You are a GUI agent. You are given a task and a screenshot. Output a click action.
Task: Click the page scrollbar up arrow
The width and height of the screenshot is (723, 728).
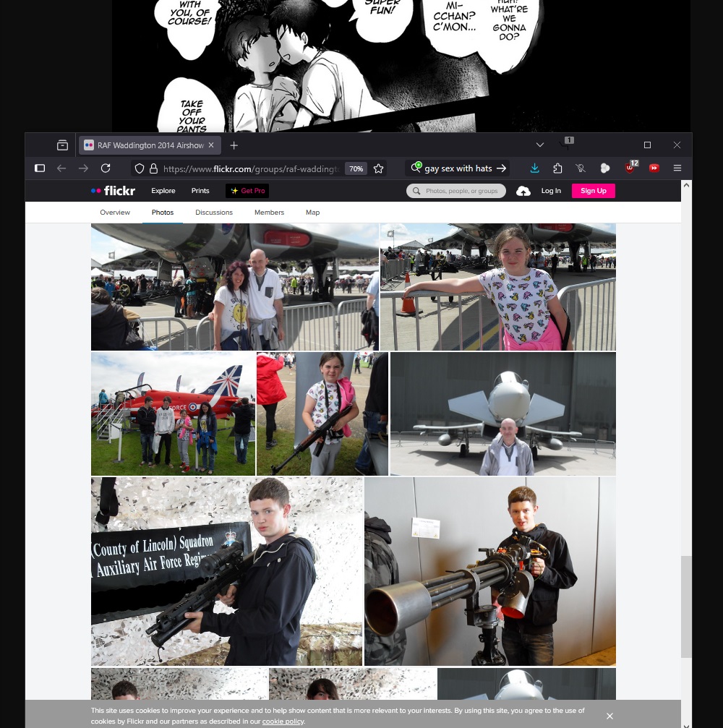686,185
